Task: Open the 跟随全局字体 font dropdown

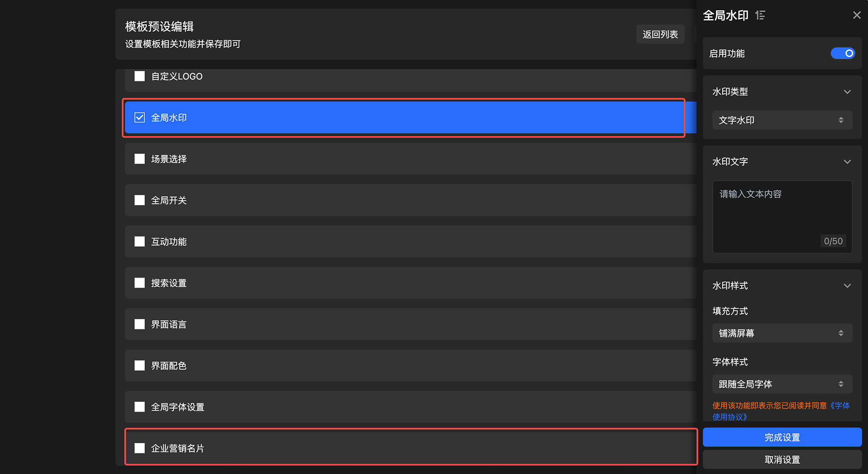Action: (782, 384)
